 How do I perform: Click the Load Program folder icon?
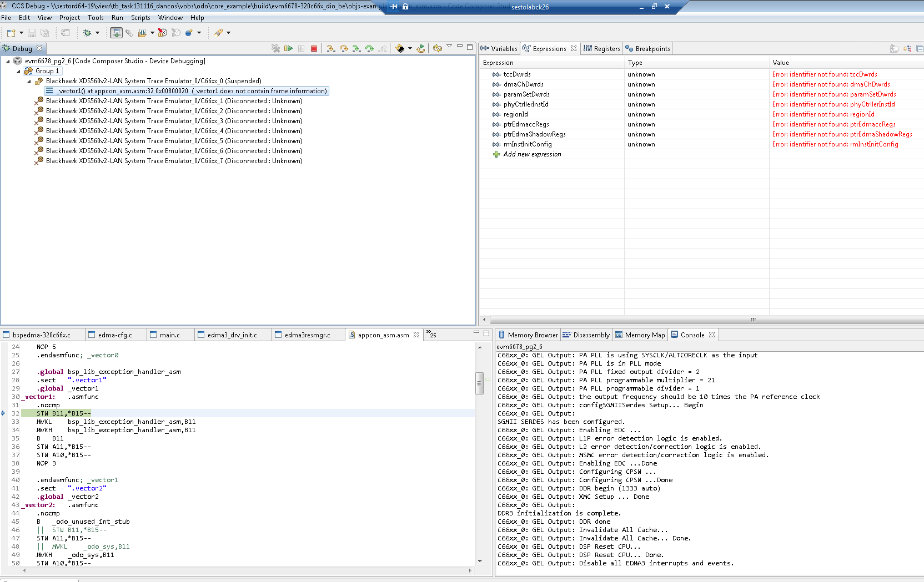(x=142, y=33)
